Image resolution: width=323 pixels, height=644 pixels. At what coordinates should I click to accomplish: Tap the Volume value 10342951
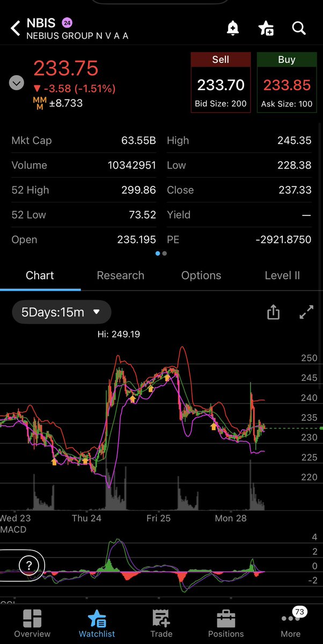132,165
